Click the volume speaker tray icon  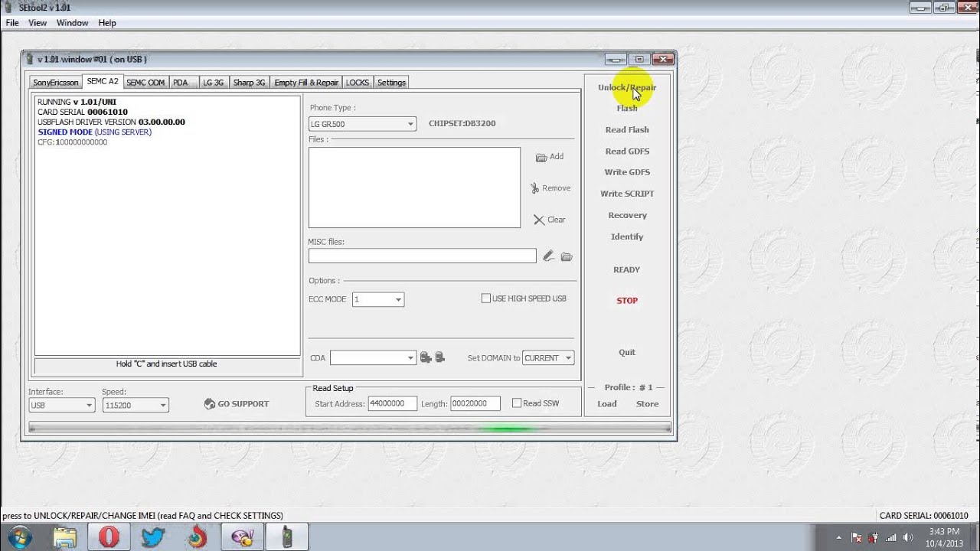[x=908, y=537]
